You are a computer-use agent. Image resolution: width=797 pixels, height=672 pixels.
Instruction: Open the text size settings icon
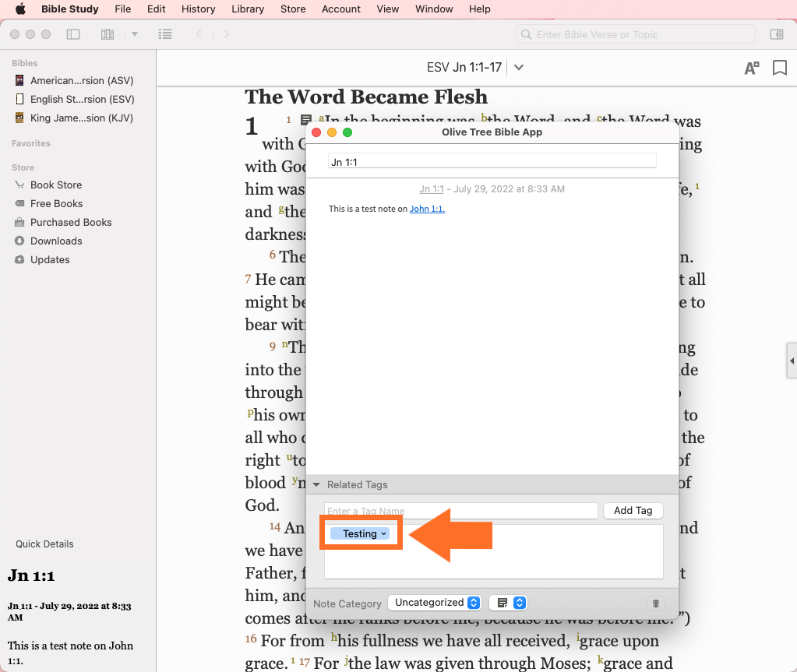(751, 68)
